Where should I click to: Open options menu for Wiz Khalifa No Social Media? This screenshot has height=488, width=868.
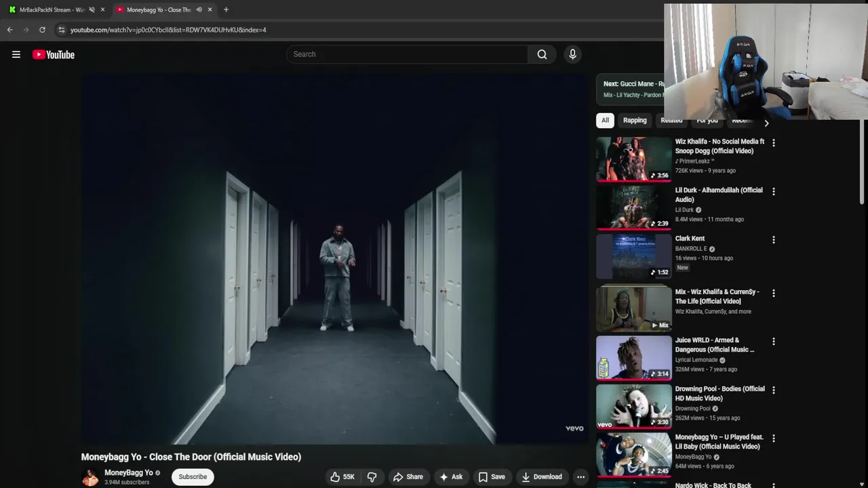click(x=774, y=143)
